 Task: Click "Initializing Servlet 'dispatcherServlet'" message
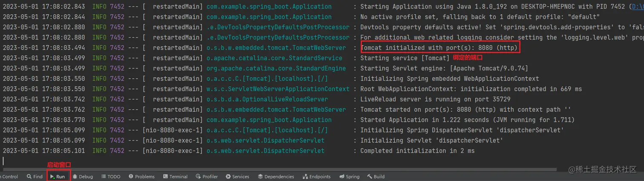coord(432,140)
